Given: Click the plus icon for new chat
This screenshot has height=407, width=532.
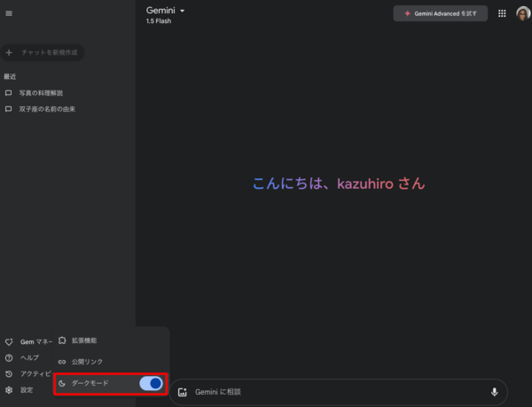Looking at the screenshot, I should tap(9, 52).
